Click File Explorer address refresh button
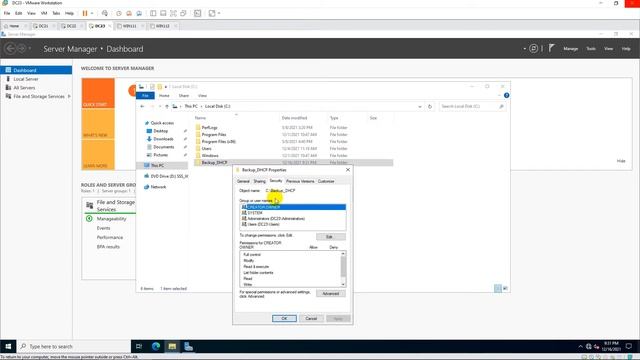 (430, 107)
